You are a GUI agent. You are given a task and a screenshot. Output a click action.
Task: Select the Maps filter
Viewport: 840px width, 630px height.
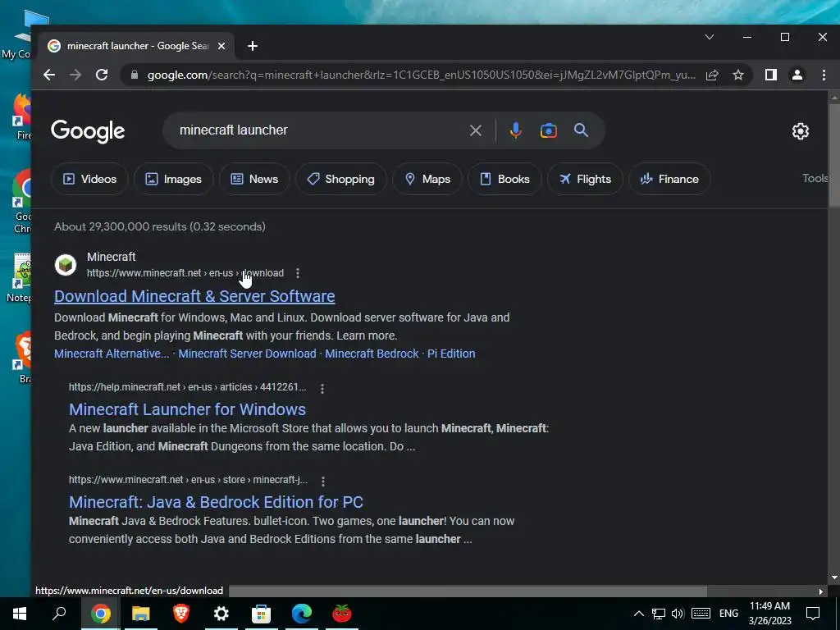[427, 179]
